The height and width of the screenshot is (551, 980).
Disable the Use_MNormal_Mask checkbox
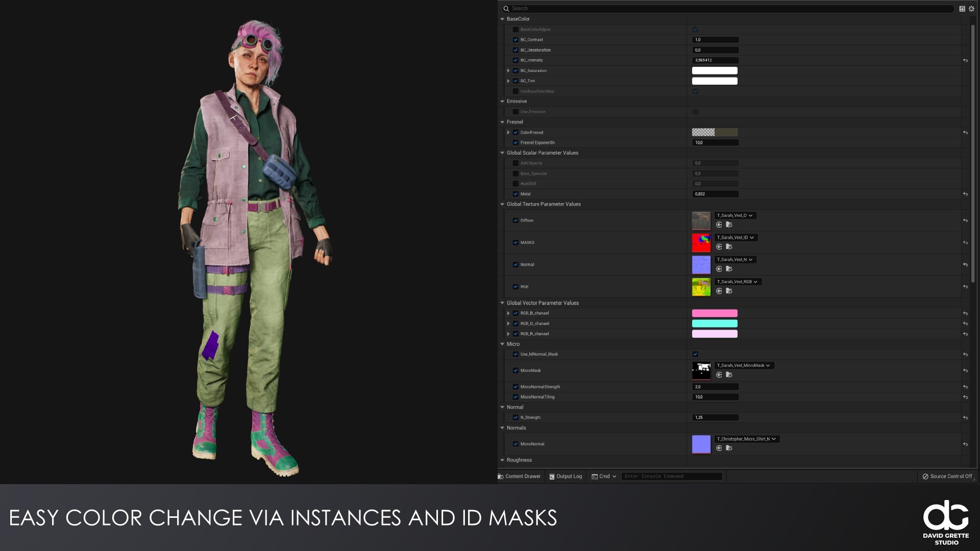click(x=695, y=354)
